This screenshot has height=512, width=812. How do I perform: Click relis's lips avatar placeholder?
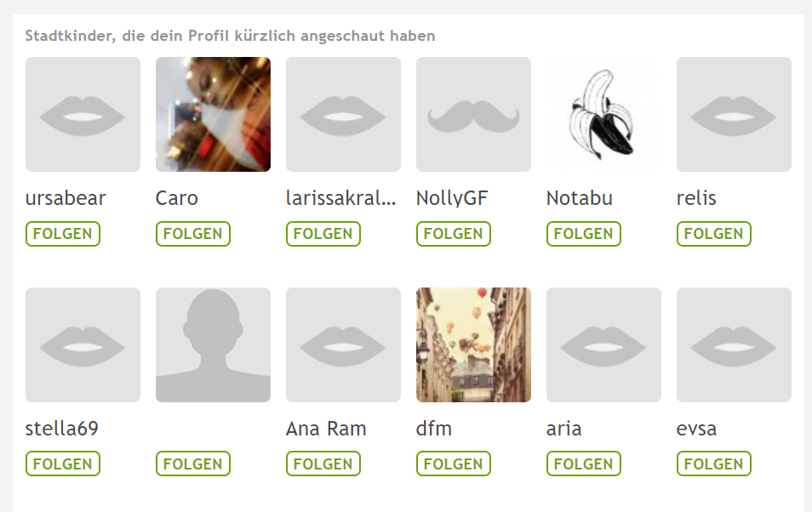coord(734,115)
